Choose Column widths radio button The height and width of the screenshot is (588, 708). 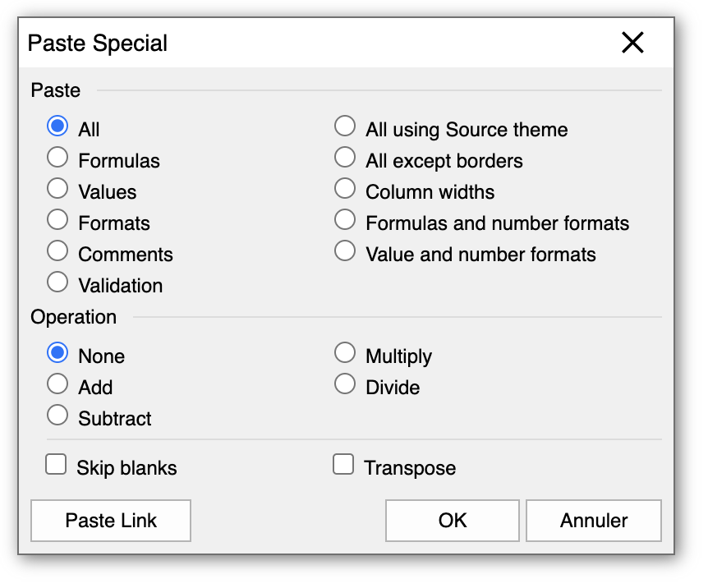coord(345,189)
